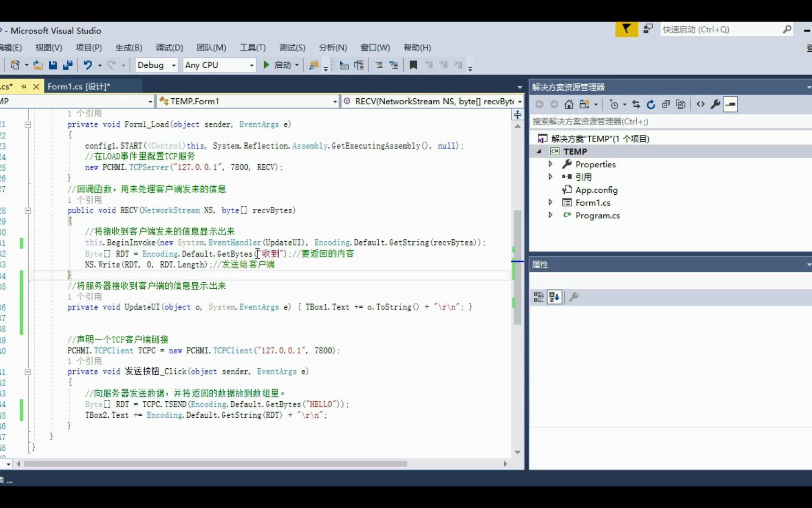Click Home icon in Solution Explorer toolbar
Screen dimensions: 812x508
pos(569,104)
